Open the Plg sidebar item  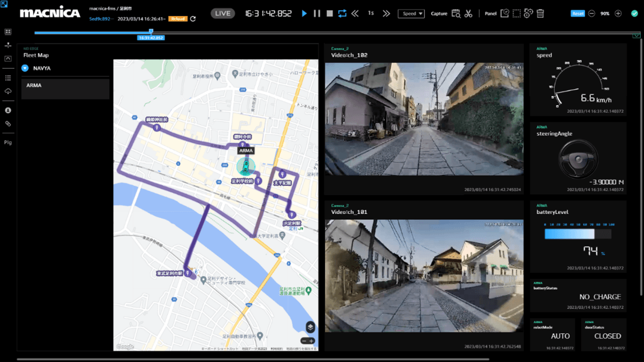coord(8,142)
